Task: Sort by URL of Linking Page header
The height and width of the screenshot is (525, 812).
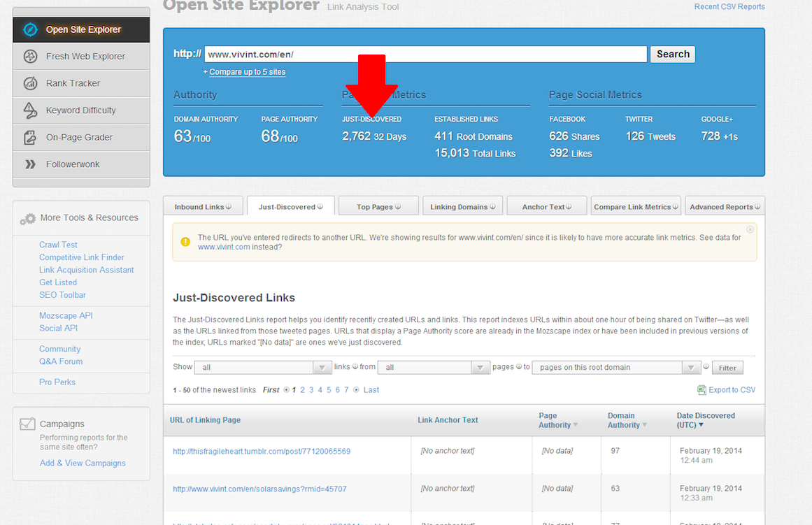Action: coord(205,420)
